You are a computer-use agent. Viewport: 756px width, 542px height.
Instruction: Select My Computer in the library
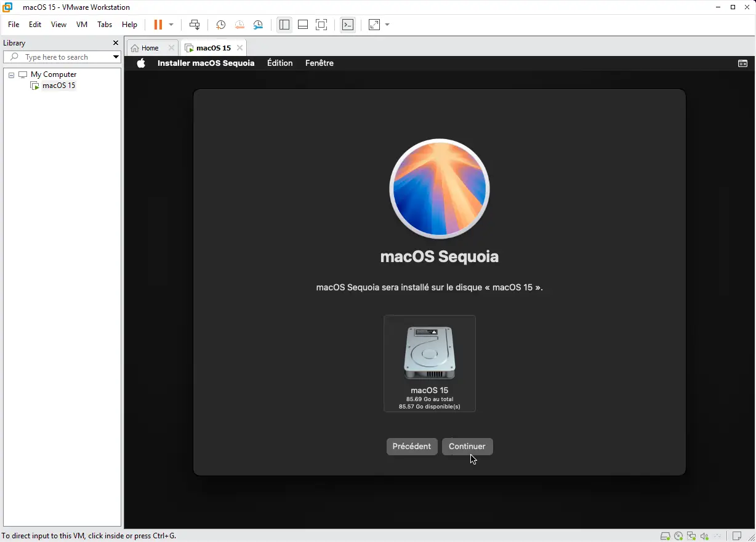[54, 74]
